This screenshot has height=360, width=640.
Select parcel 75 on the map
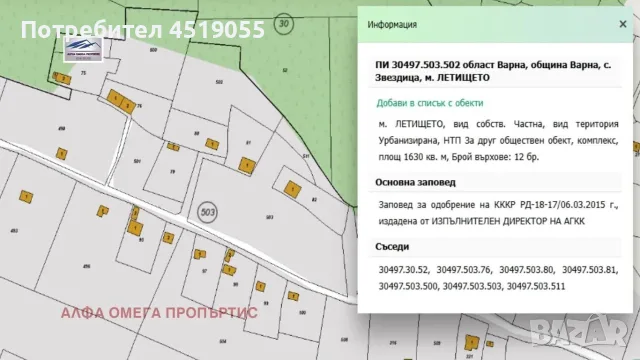point(84,73)
